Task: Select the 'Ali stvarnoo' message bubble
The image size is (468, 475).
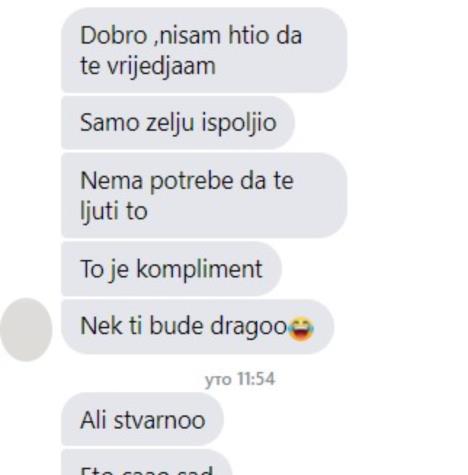Action: (142, 419)
